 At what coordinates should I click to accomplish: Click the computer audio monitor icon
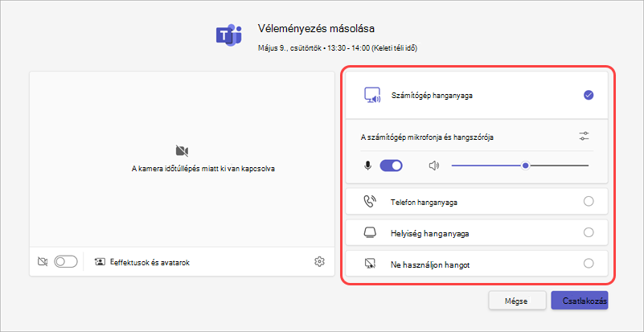(x=372, y=96)
